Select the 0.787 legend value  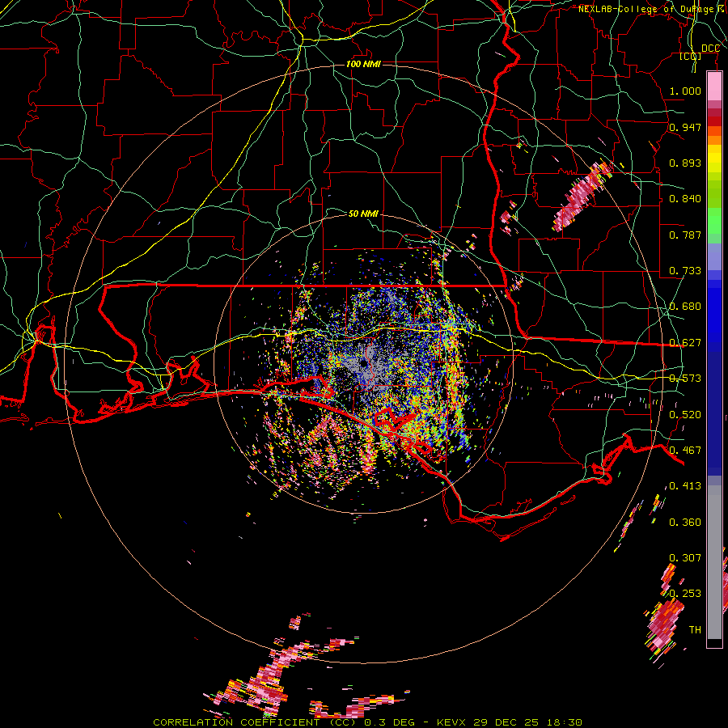click(x=685, y=235)
